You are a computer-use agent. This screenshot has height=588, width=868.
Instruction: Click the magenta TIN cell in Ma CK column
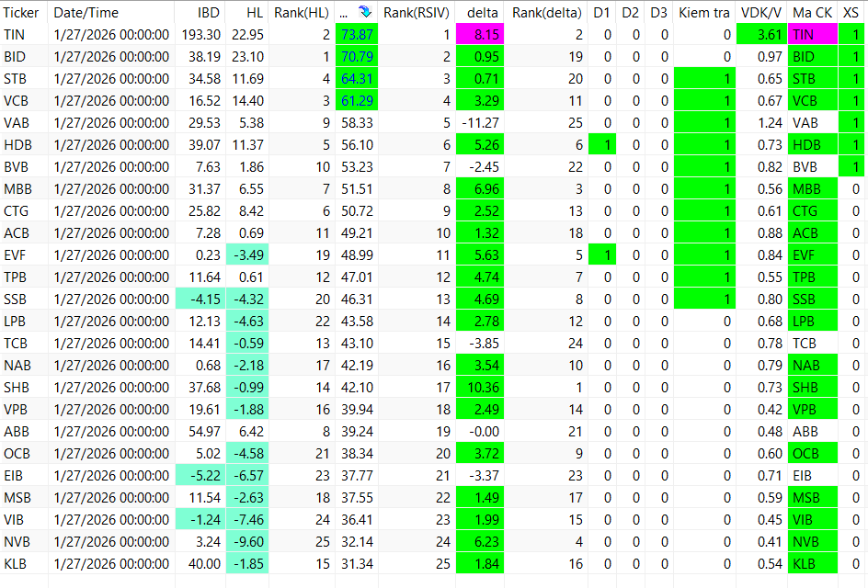coord(812,35)
